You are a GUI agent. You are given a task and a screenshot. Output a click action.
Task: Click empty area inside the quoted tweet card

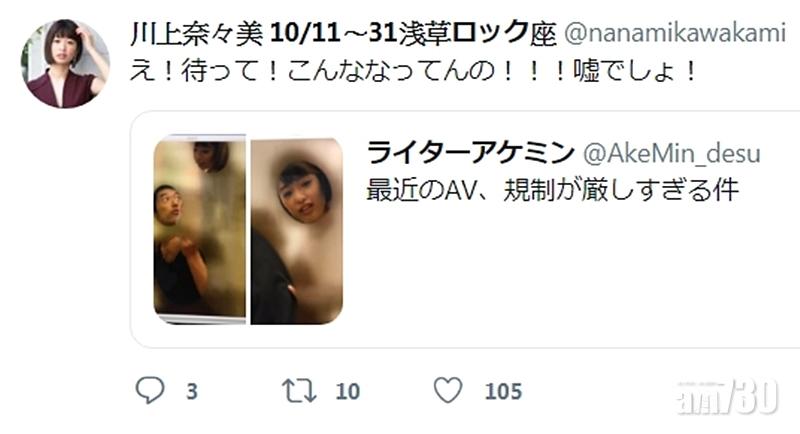(x=561, y=275)
